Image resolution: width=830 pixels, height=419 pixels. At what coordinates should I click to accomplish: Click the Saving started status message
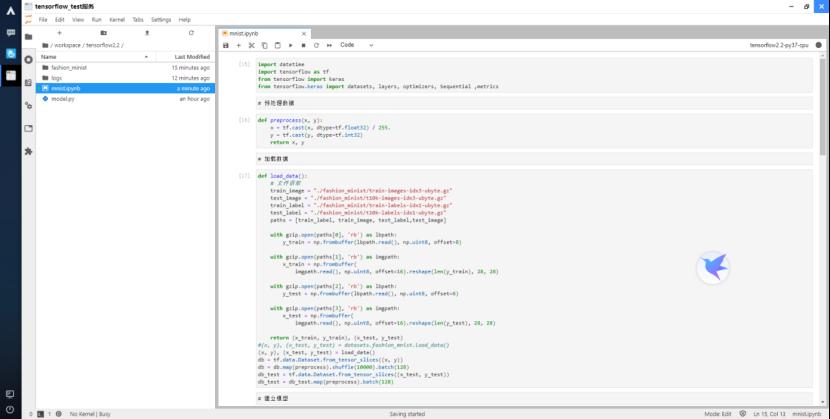[x=407, y=414]
